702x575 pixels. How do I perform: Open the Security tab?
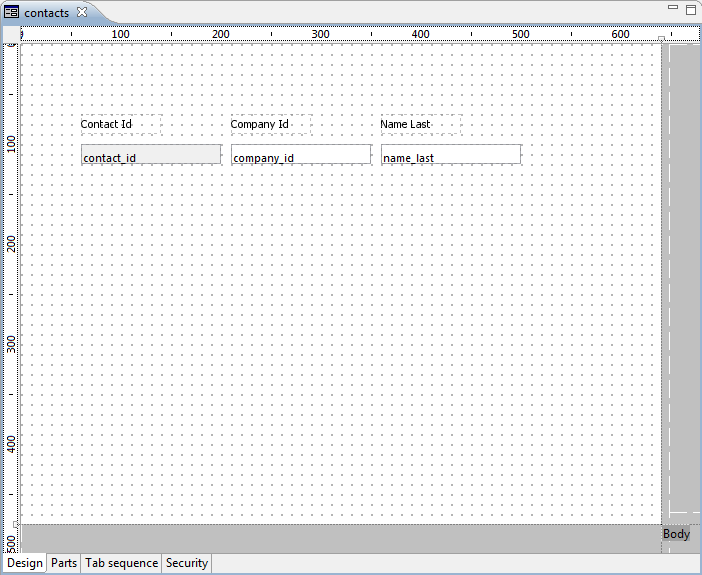187,563
